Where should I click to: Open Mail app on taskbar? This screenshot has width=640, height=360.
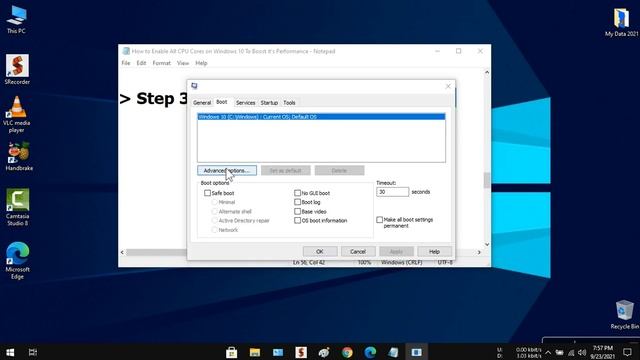[x=278, y=352]
